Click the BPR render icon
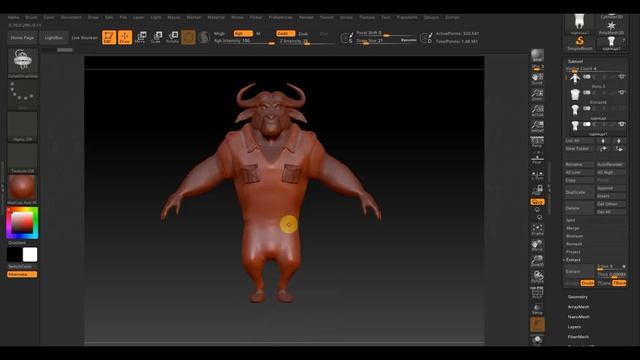Image resolution: width=640 pixels, height=360 pixels. pos(537,56)
